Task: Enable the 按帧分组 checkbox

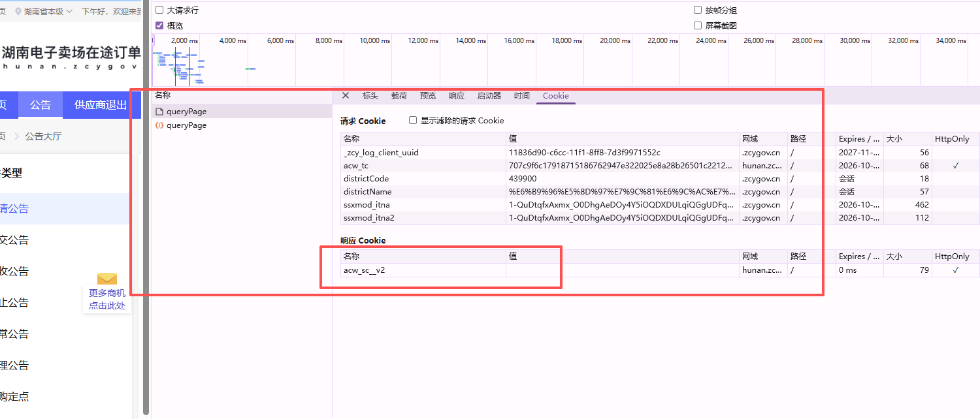Action: pos(698,10)
